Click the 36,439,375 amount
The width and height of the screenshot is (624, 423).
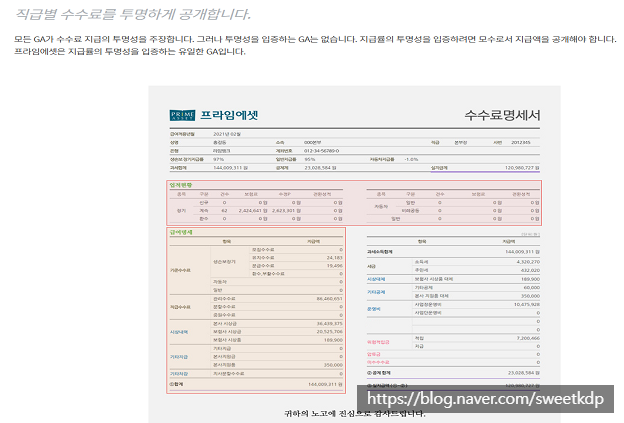pos(330,324)
